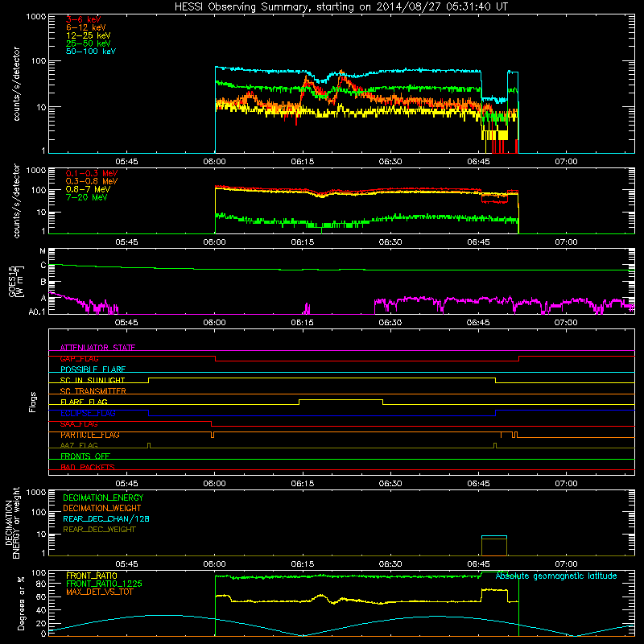Image resolution: width=644 pixels, height=644 pixels.
Task: Click the 05:45 tick under the Flags plot
Action: coord(126,484)
